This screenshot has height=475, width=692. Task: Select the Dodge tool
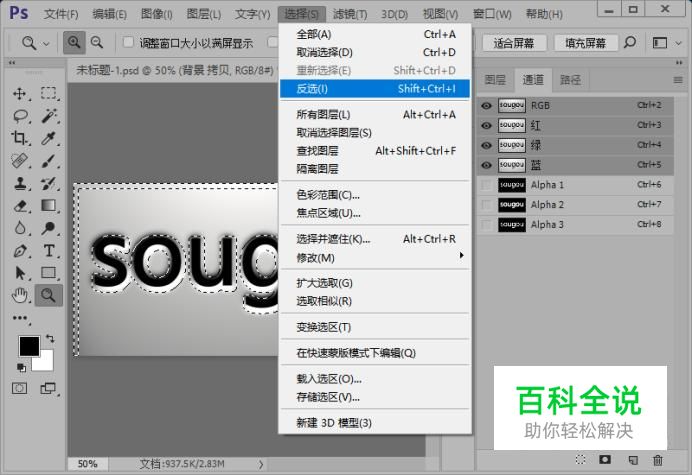tap(49, 228)
